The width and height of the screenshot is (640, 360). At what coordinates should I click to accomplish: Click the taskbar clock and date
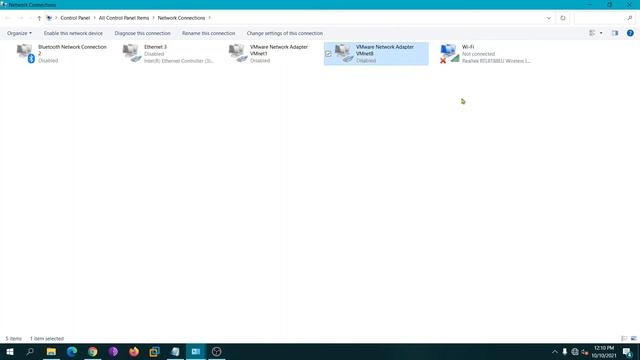604,352
